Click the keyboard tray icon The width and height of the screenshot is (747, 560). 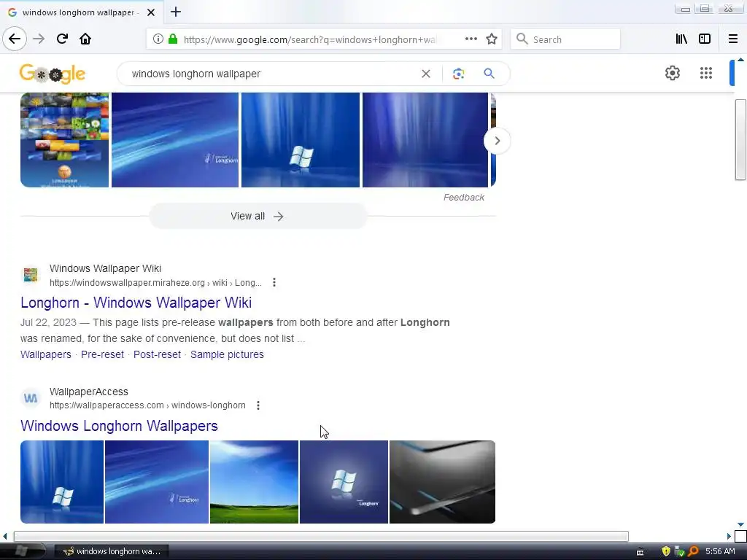pos(640,552)
